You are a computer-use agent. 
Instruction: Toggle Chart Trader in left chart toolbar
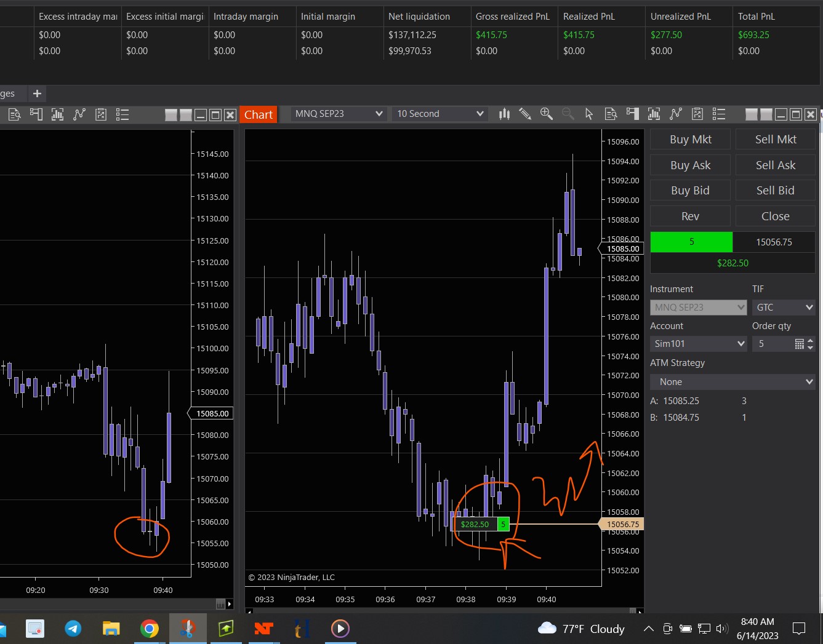[36, 114]
